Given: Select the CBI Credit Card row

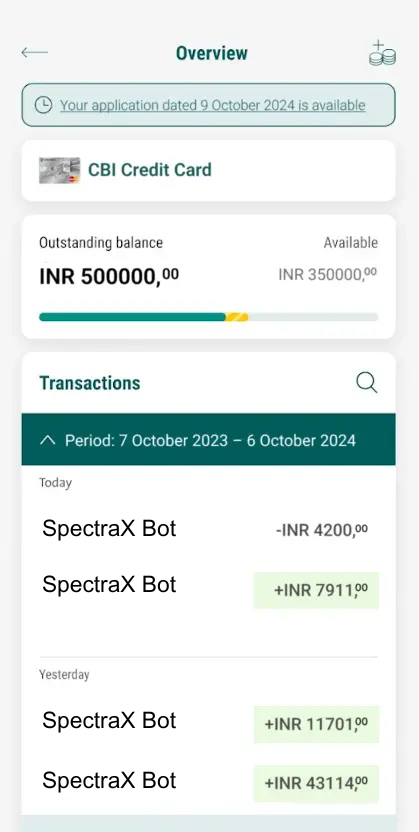Looking at the screenshot, I should (208, 171).
